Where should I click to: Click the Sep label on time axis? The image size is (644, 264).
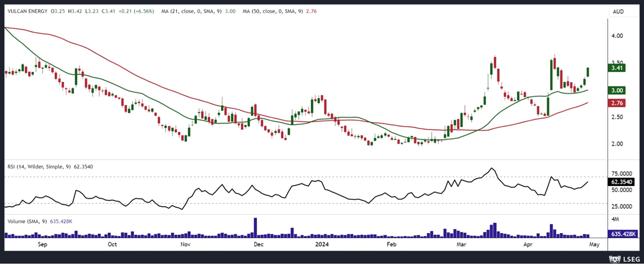[x=43, y=245]
